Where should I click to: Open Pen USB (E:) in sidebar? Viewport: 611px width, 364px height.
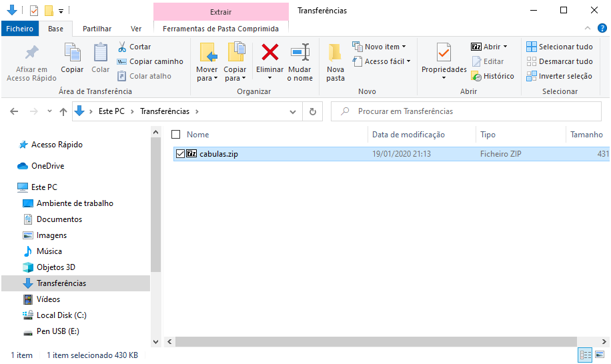click(51, 331)
